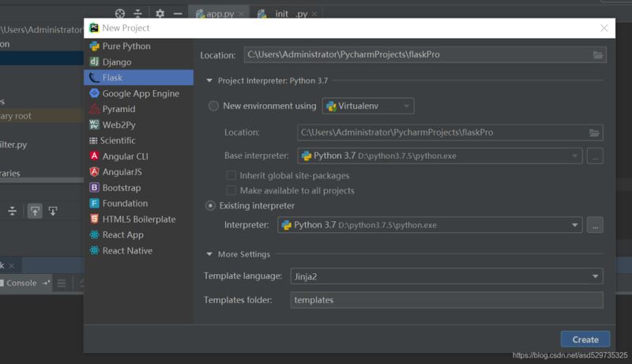
Task: Select New environment using radio button
Action: (x=213, y=106)
